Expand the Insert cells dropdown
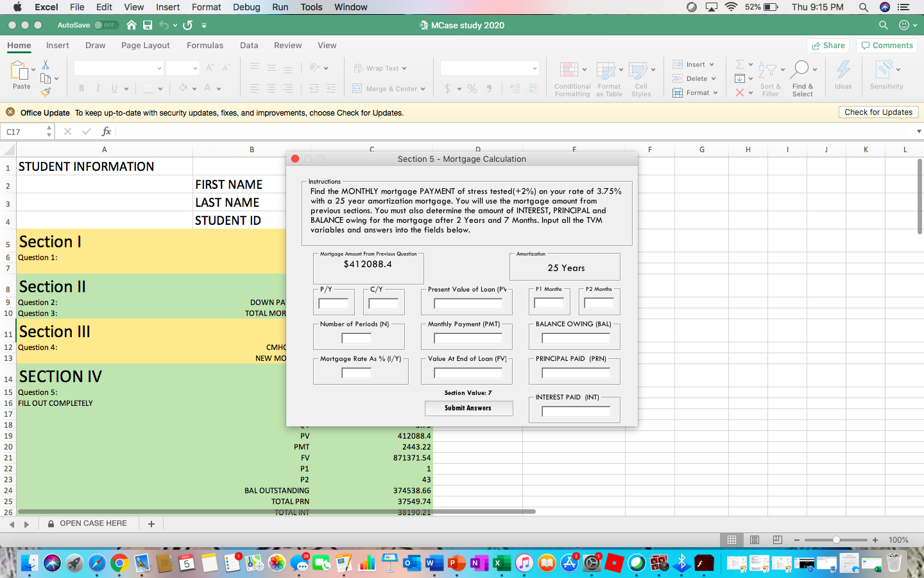924x578 pixels. (x=712, y=64)
